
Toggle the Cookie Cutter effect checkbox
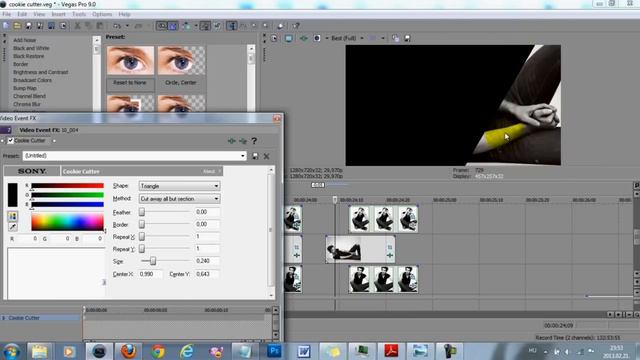click(x=11, y=140)
